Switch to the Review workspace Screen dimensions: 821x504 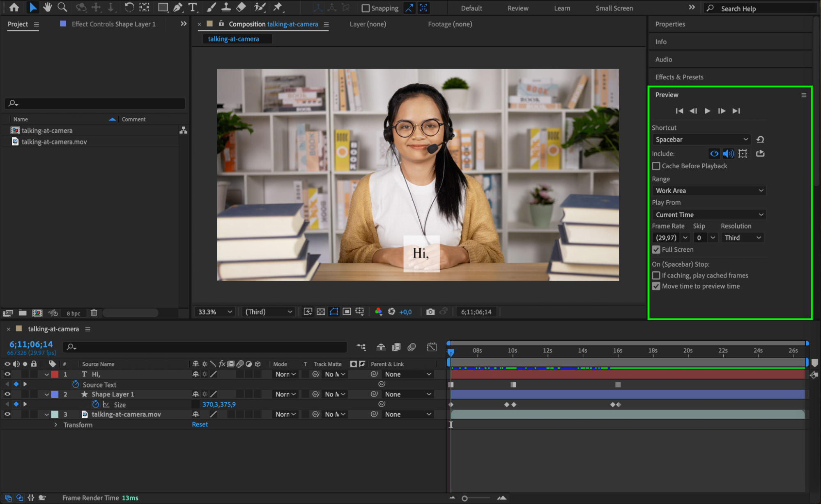coord(517,8)
